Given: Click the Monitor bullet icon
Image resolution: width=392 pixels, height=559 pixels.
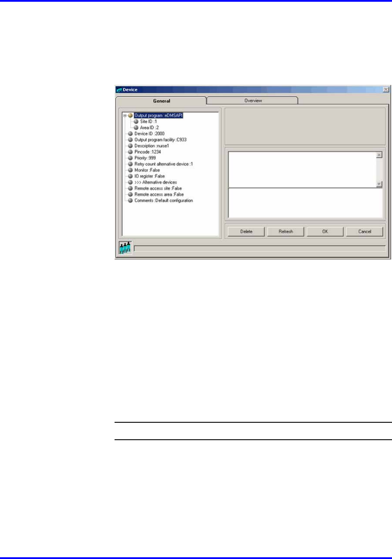Looking at the screenshot, I should pyautogui.click(x=130, y=170).
